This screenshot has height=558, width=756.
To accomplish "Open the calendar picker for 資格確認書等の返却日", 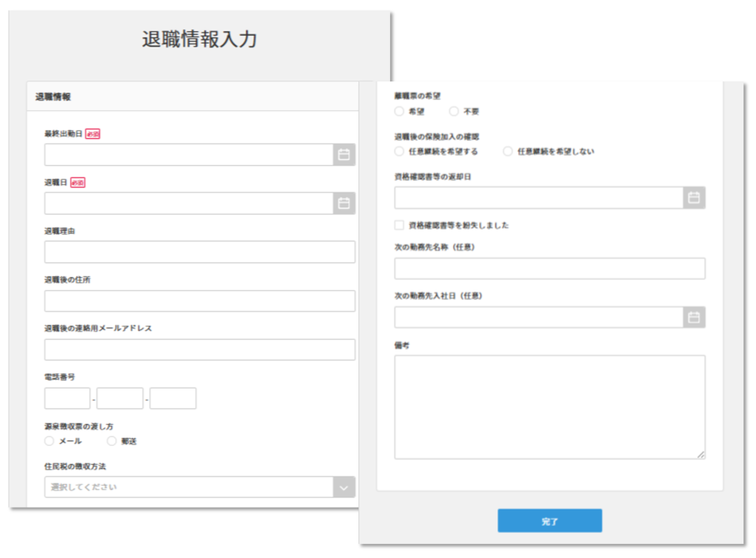I will pyautogui.click(x=695, y=198).
